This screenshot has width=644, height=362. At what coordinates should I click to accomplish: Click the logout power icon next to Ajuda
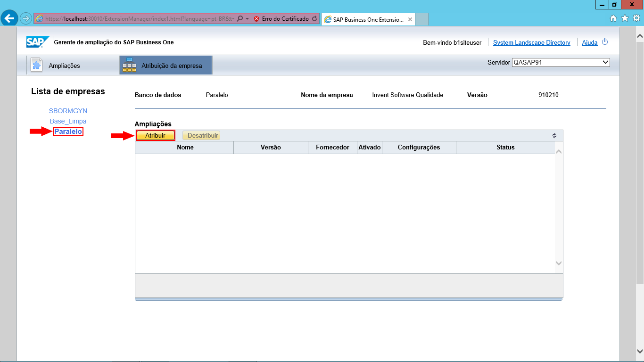pyautogui.click(x=605, y=42)
